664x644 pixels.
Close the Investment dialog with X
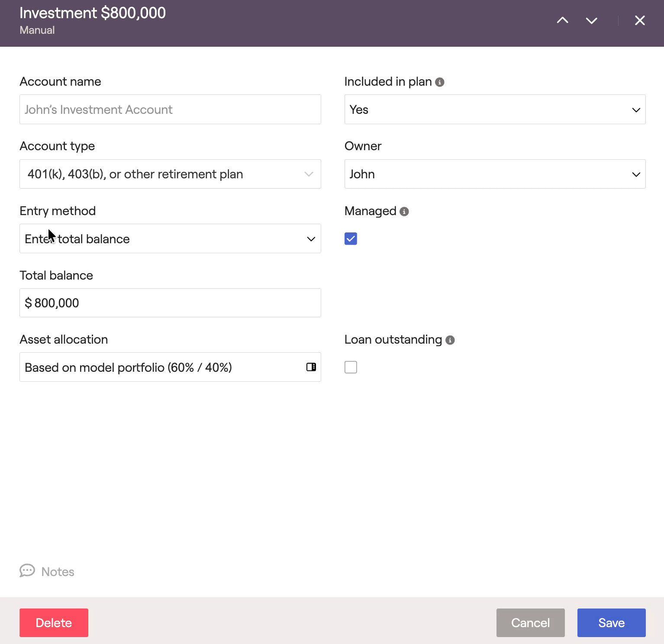click(x=639, y=20)
